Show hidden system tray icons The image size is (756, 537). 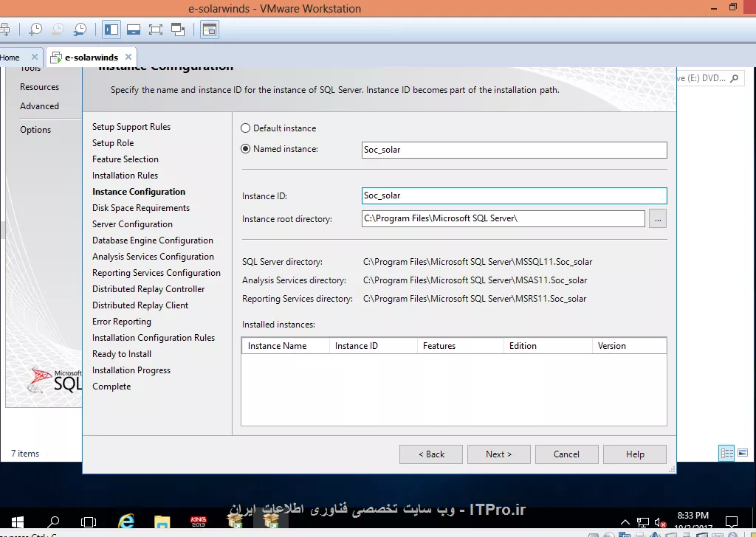tap(625, 522)
